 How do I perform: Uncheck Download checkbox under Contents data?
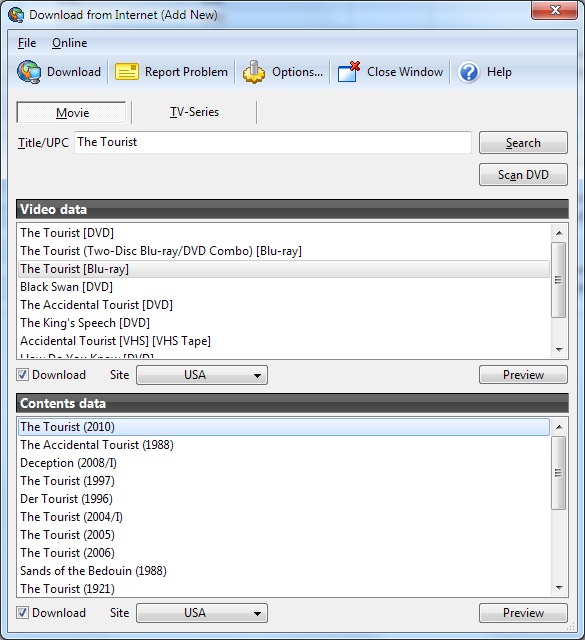point(22,613)
